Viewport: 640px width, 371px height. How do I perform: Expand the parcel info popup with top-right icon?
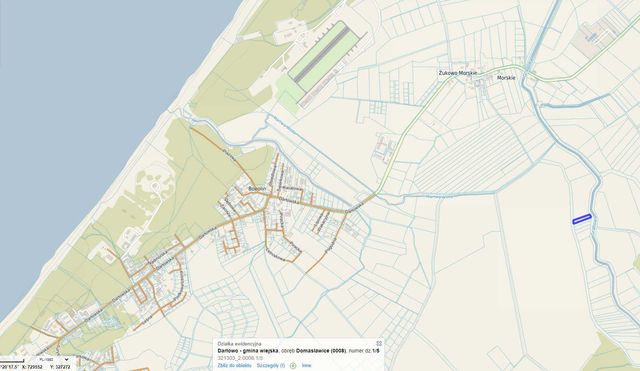point(379,344)
